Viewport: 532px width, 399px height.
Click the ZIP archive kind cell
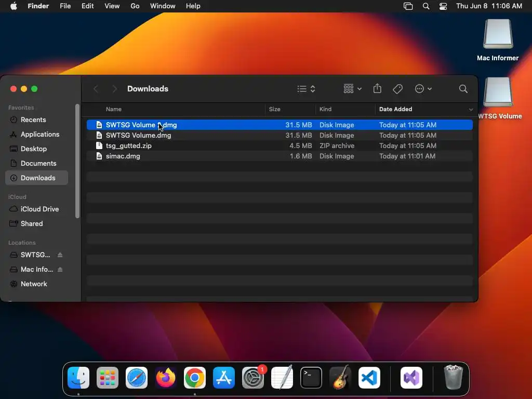pyautogui.click(x=337, y=146)
